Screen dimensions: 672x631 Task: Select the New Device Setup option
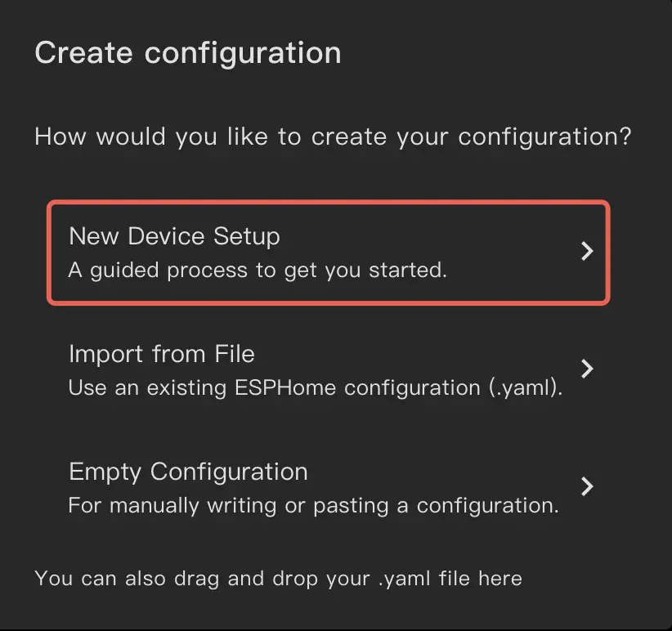174,236
